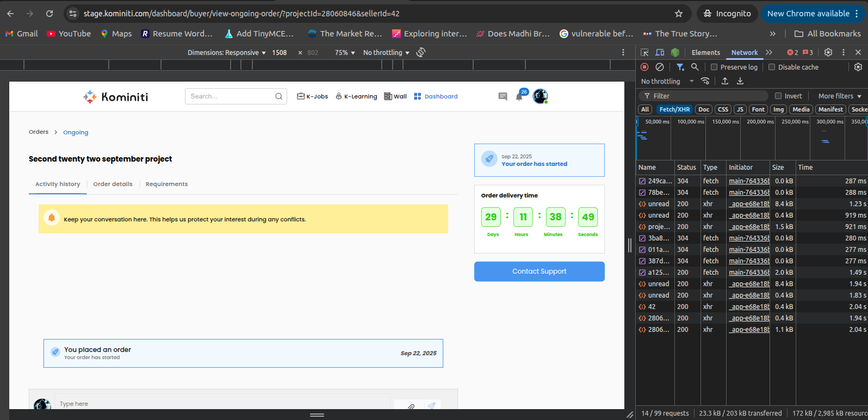The image size is (868, 420).
Task: Check the Disable cache checkbox
Action: pyautogui.click(x=772, y=67)
